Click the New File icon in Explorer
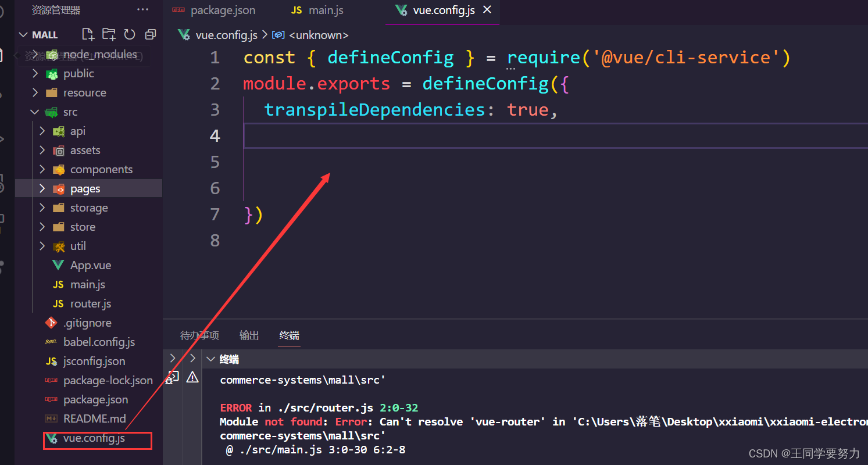 [88, 34]
